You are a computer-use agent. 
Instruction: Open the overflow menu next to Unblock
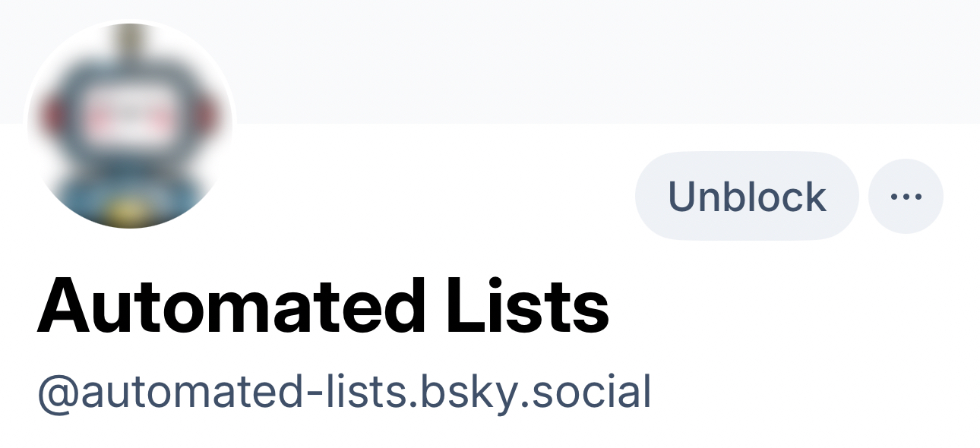coord(906,197)
